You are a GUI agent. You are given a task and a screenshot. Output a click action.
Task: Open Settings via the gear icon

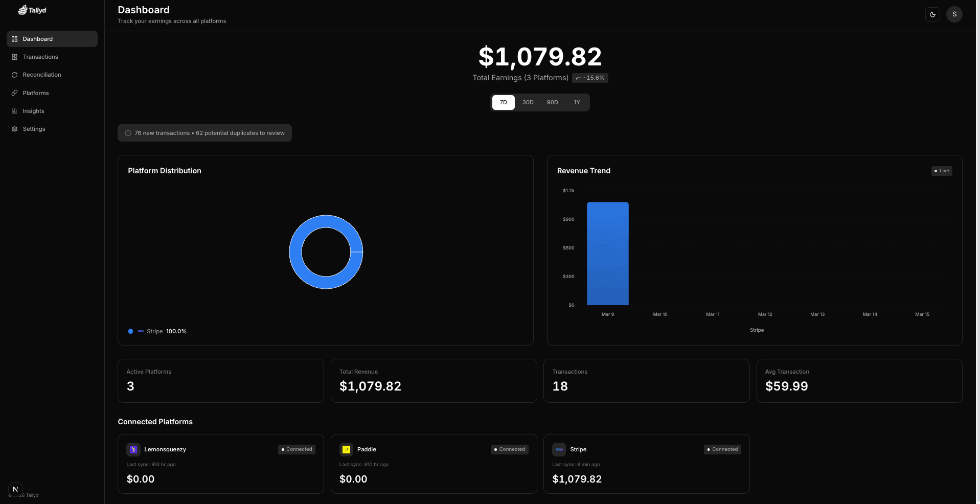coord(14,129)
